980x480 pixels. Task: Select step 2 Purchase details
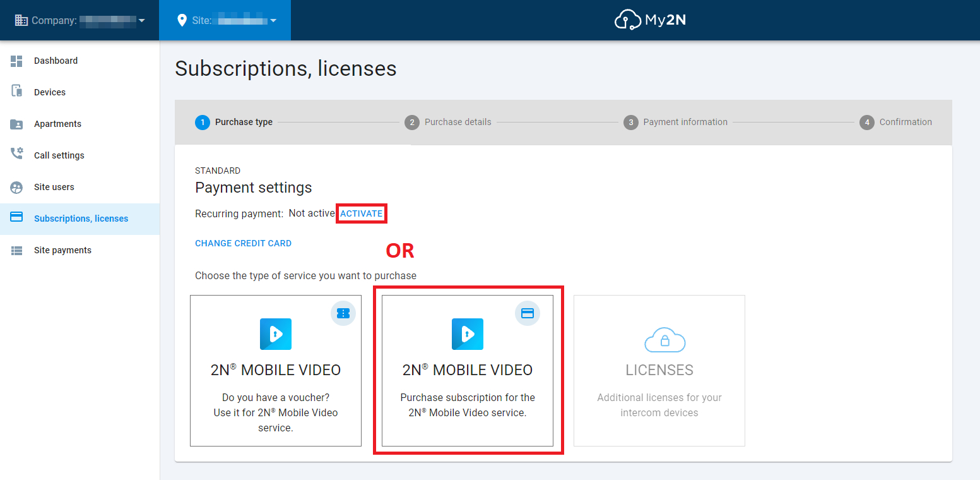(448, 122)
